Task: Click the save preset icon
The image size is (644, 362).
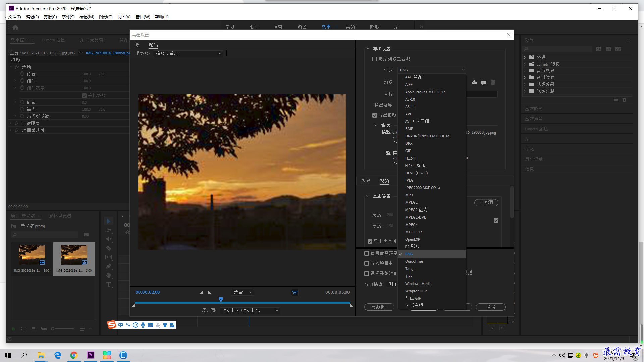Action: click(x=474, y=82)
